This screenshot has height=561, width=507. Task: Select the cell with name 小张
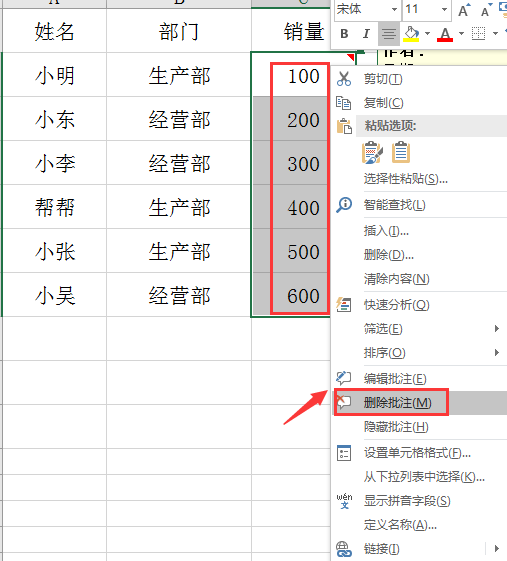pyautogui.click(x=54, y=251)
